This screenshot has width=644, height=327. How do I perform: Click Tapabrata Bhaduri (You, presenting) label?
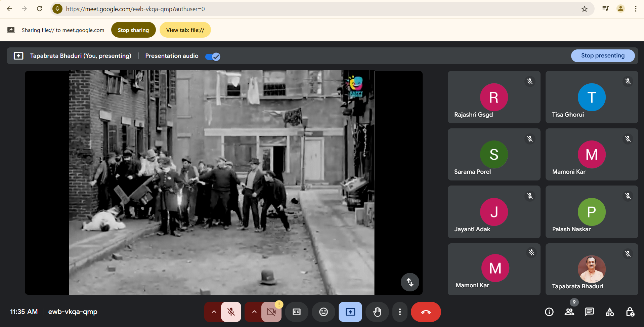[81, 56]
